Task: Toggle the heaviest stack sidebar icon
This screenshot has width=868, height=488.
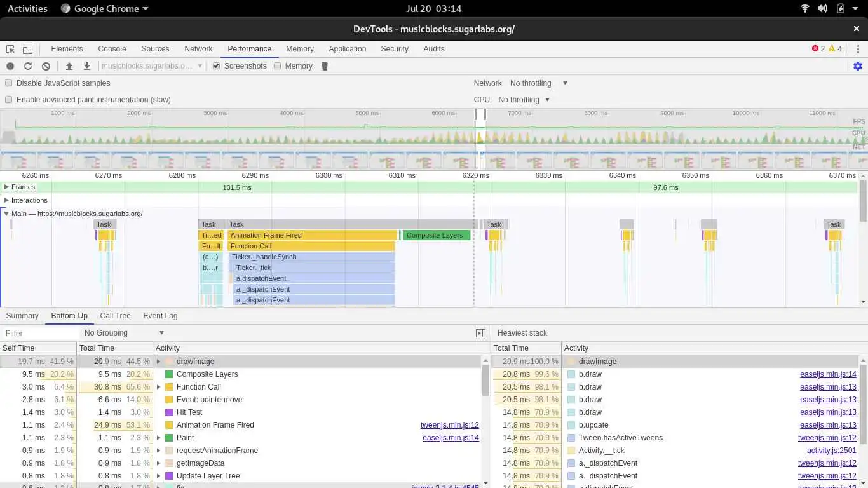Action: tap(481, 333)
